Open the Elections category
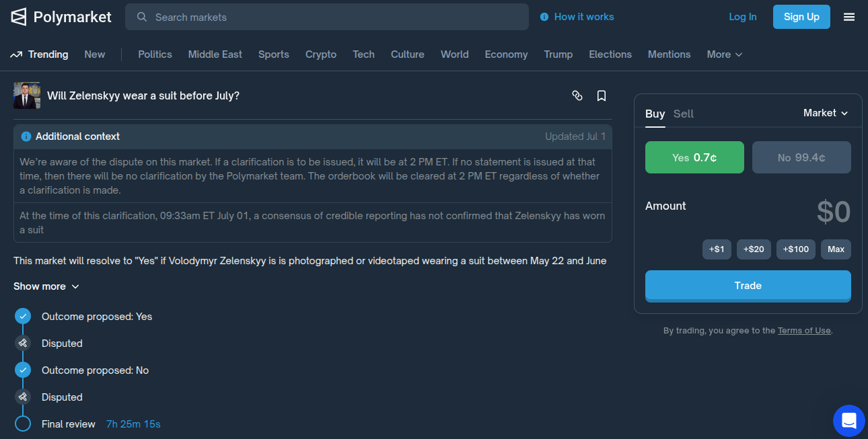The height and width of the screenshot is (439, 868). [610, 54]
